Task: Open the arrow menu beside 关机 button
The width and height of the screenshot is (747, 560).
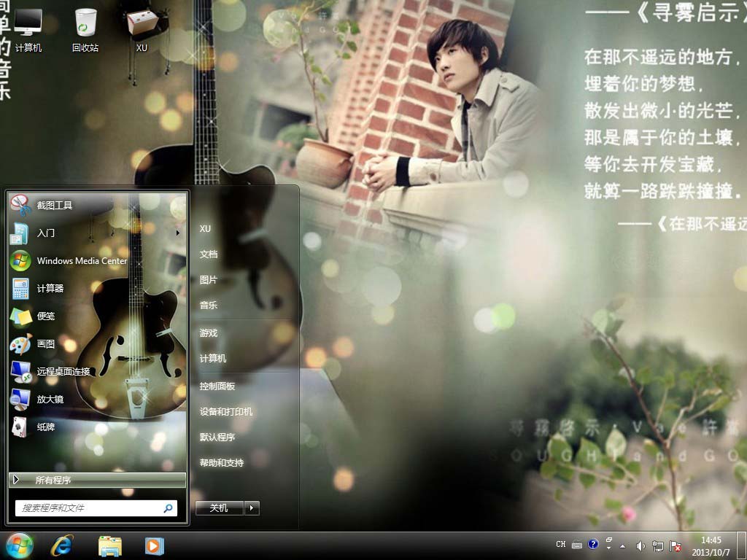Action: [252, 508]
